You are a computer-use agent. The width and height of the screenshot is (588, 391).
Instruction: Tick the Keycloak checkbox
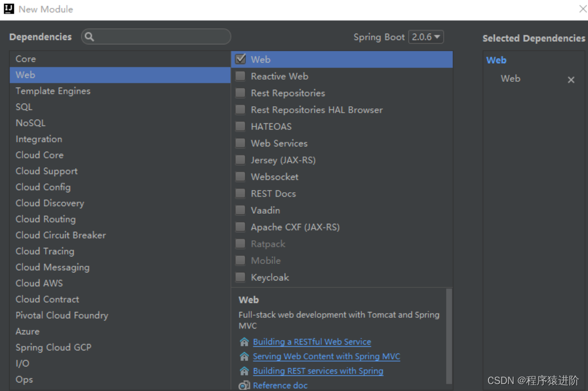(x=241, y=277)
